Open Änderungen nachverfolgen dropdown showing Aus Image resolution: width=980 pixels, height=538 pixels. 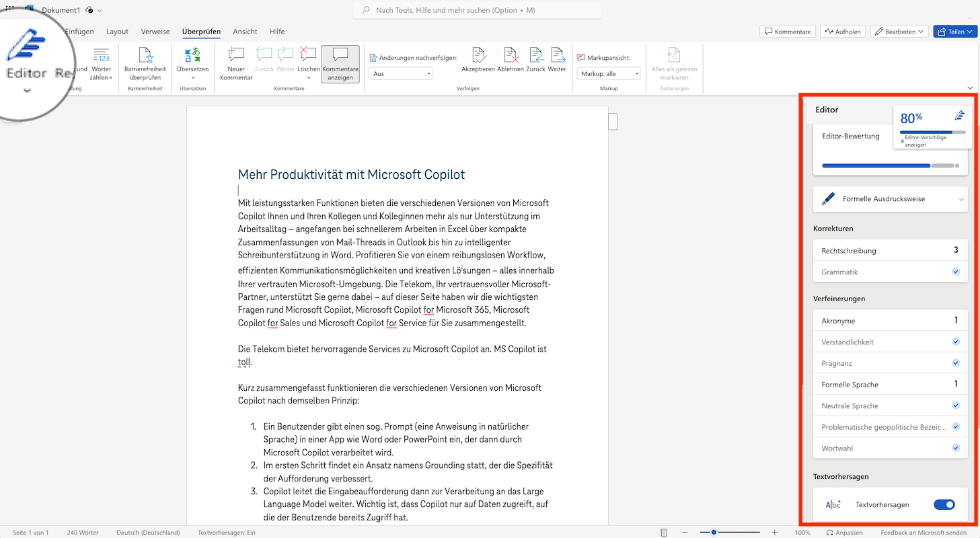click(400, 73)
